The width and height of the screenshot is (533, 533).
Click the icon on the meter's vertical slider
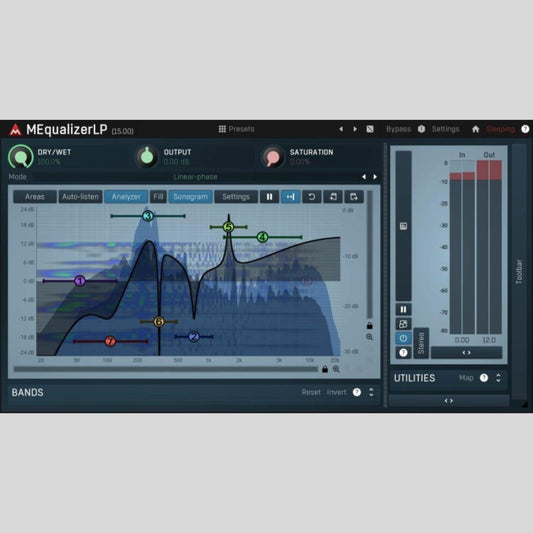coord(403,226)
